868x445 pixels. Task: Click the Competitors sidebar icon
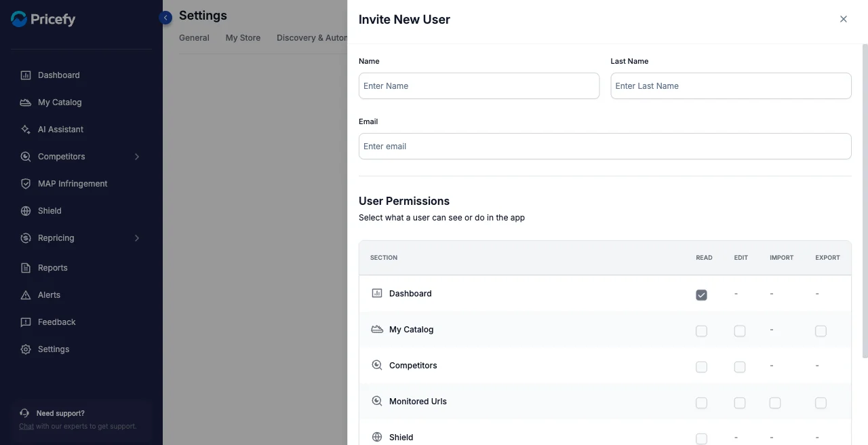[x=26, y=157]
